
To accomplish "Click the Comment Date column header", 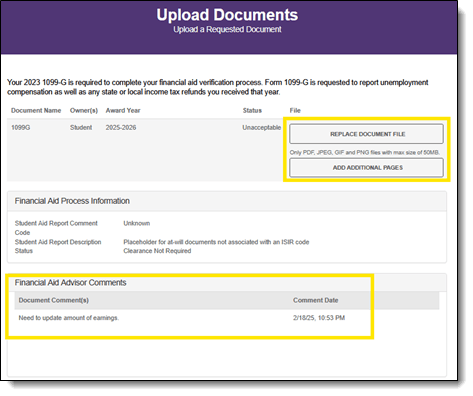I will click(316, 300).
